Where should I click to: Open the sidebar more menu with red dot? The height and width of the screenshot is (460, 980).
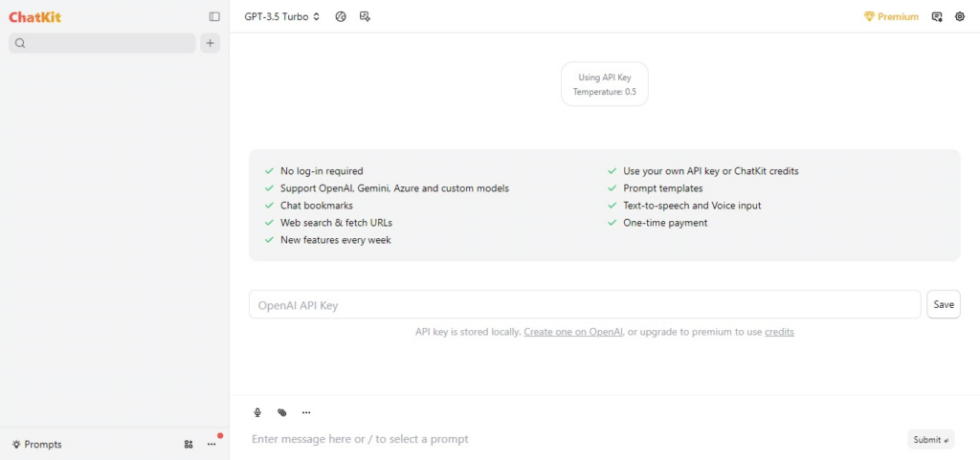(x=212, y=445)
